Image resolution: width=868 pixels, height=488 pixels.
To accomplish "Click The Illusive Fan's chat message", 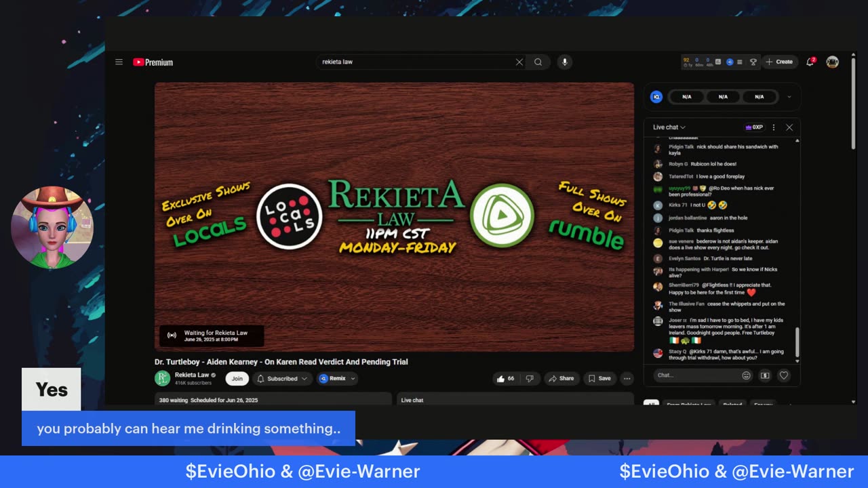I will [719, 306].
